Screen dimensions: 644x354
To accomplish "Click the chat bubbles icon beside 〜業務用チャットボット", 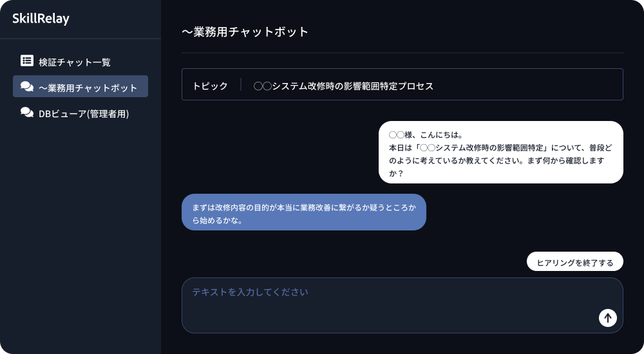I will (x=27, y=87).
